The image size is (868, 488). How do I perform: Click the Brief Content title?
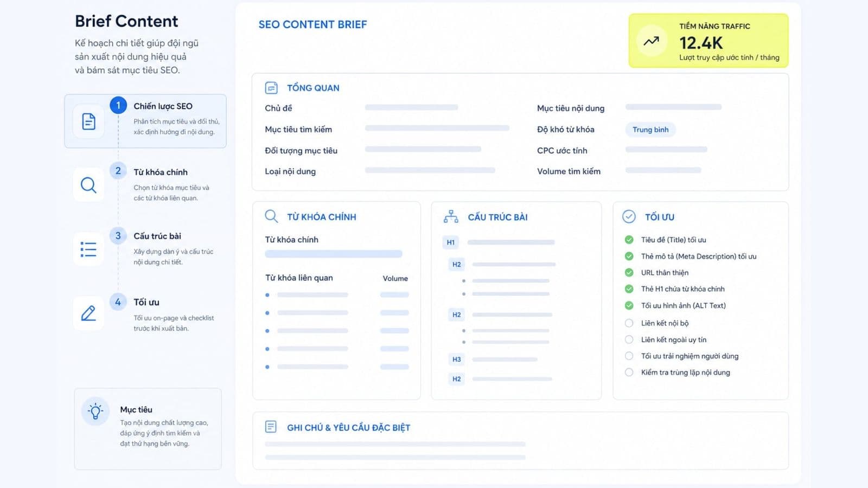(x=126, y=21)
